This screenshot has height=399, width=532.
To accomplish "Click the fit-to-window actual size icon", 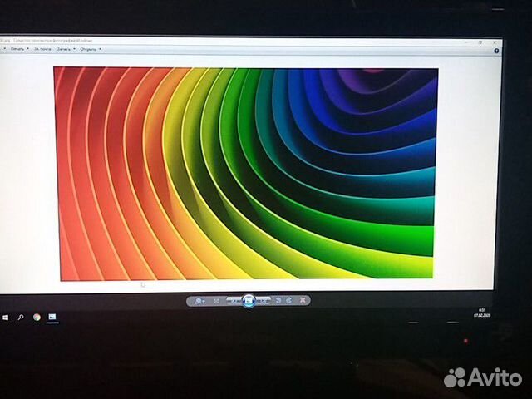I will point(217,300).
